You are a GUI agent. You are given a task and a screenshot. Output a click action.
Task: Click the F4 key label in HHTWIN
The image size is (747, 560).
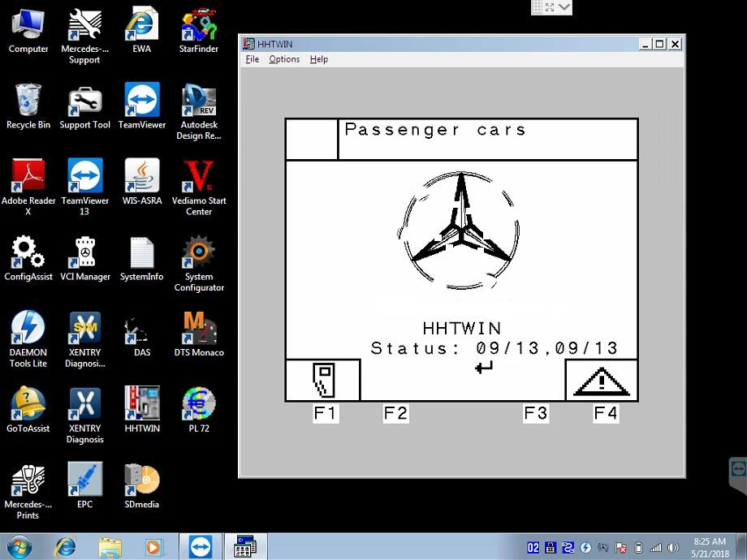point(606,413)
